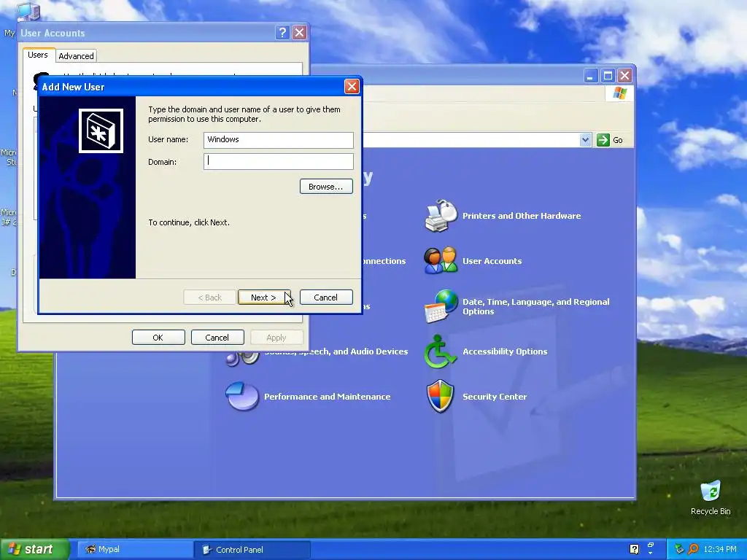
Task: Click the My Computer desktop icon
Action: (28, 12)
